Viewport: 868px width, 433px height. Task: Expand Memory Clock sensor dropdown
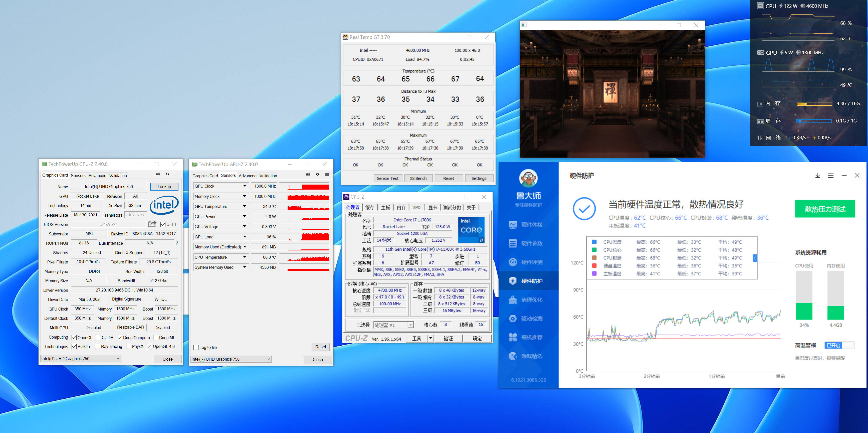tap(245, 196)
